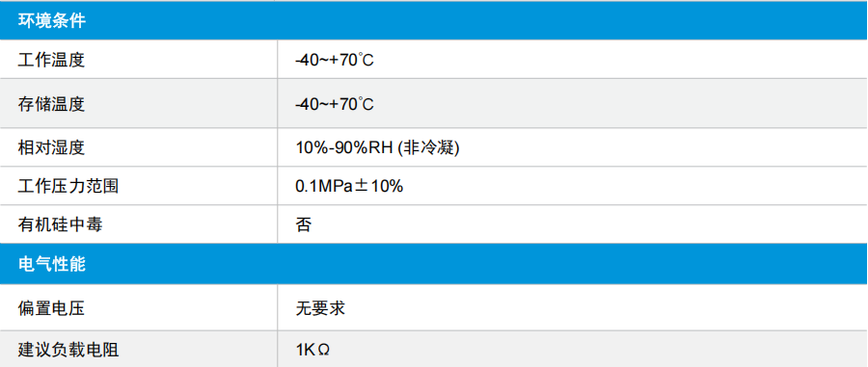Viewport: 868px width, 367px height.
Task: Click the Ω symbol in load resistance
Action: [324, 351]
